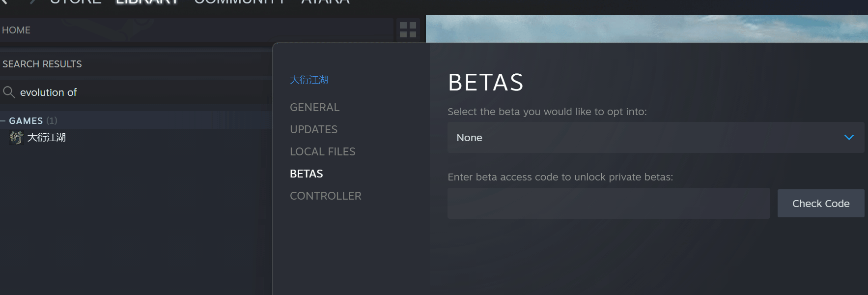Click the Search Results header
Viewport: 868px width, 295px height.
click(42, 64)
